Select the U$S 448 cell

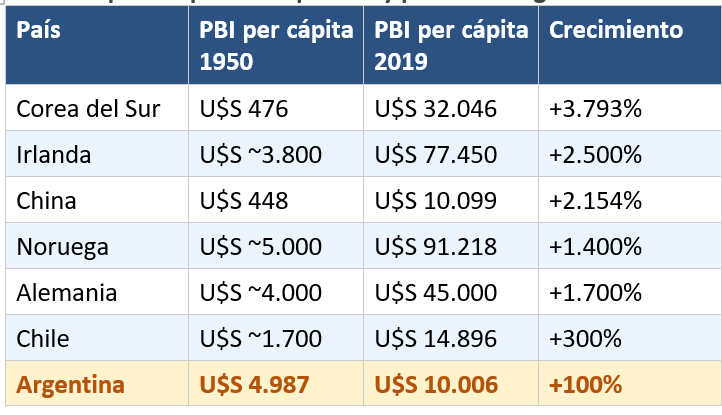244,200
